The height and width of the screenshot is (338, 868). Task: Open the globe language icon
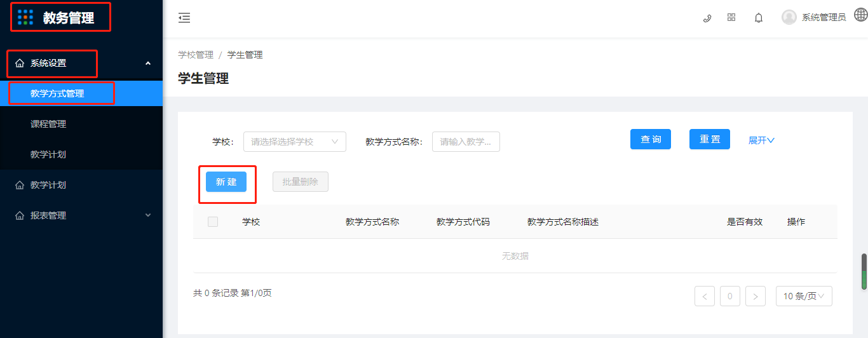click(860, 15)
